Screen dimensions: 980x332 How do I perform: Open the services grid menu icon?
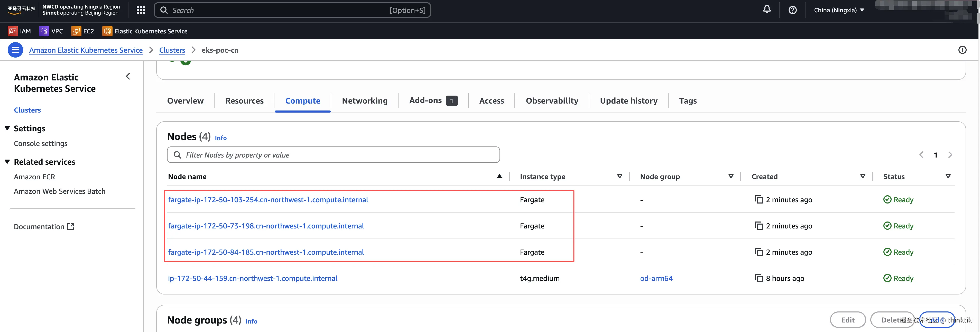(x=141, y=10)
